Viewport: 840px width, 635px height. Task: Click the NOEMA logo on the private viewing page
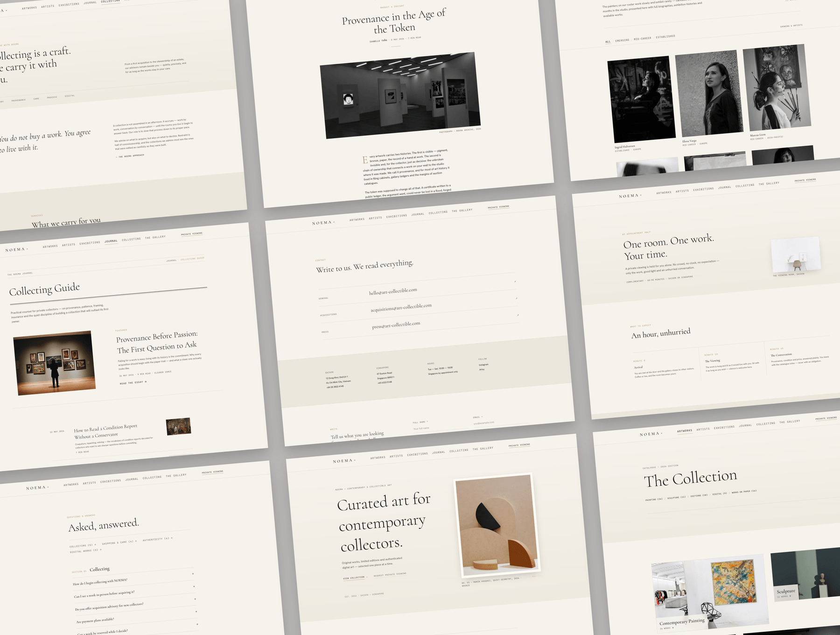(x=630, y=196)
